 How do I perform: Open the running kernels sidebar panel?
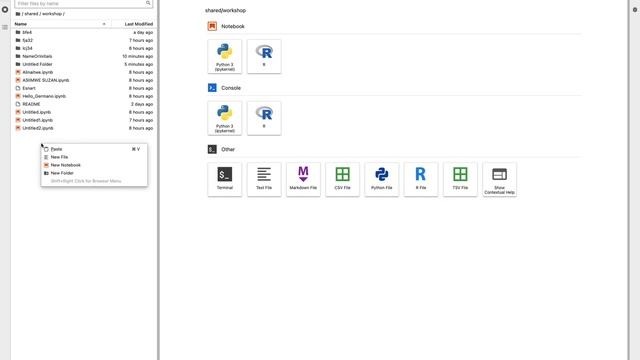pyautogui.click(x=5, y=9)
